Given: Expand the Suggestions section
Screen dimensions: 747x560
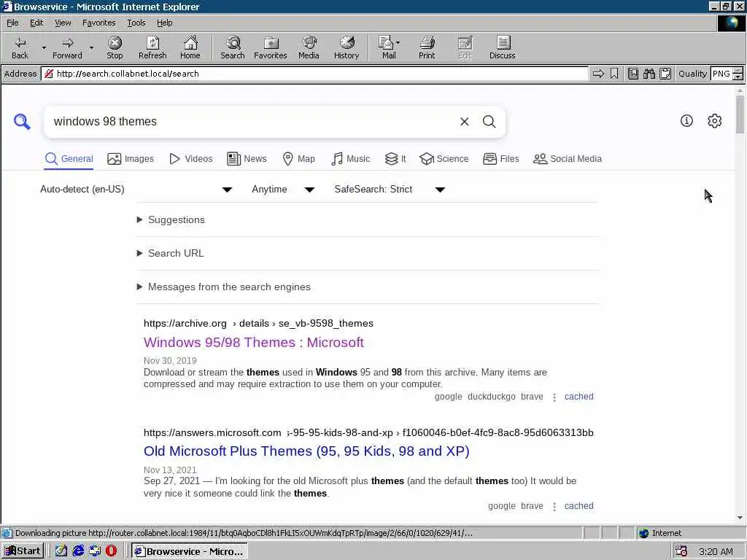Looking at the screenshot, I should coord(171,219).
